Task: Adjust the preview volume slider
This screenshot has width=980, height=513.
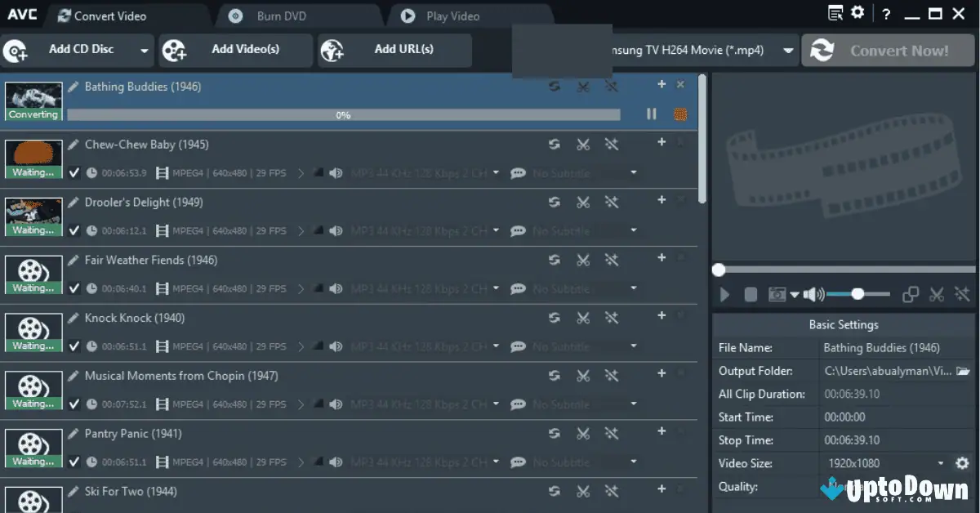Action: point(857,293)
